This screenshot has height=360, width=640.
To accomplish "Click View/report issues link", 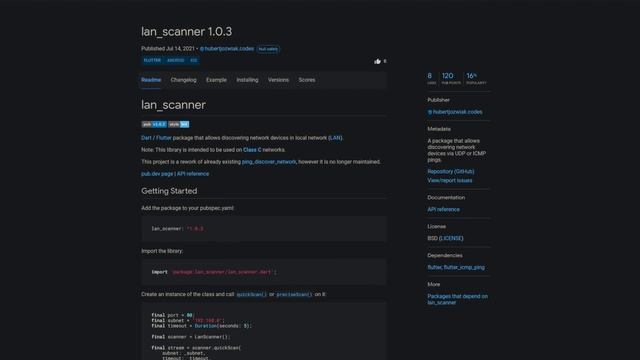I will point(450,180).
